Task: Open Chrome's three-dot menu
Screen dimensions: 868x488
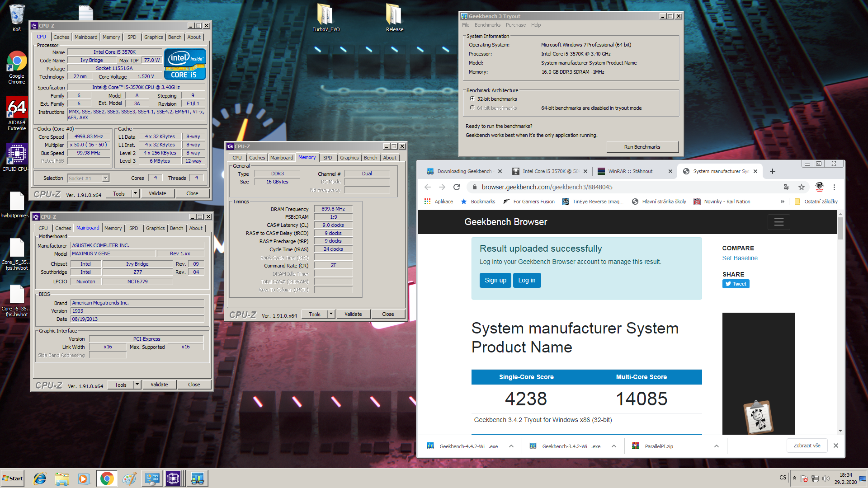Action: pos(834,187)
